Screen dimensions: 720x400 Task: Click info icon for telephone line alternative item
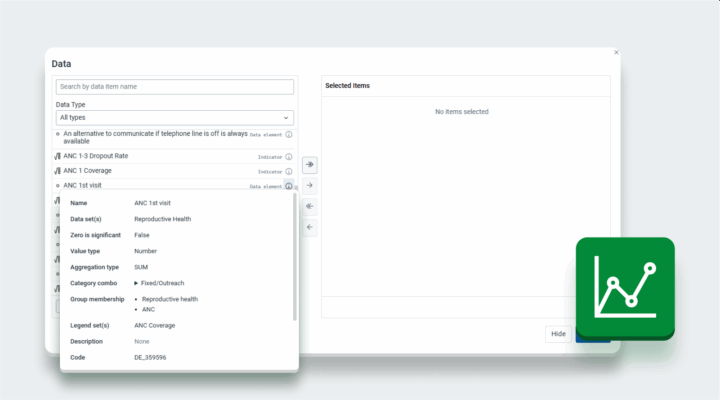289,135
